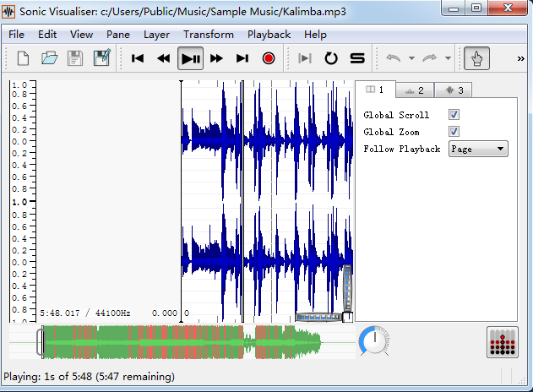Toggle Constrain Playback to Selection icon
Image resolution: width=533 pixels, height=392 pixels.
pos(305,58)
